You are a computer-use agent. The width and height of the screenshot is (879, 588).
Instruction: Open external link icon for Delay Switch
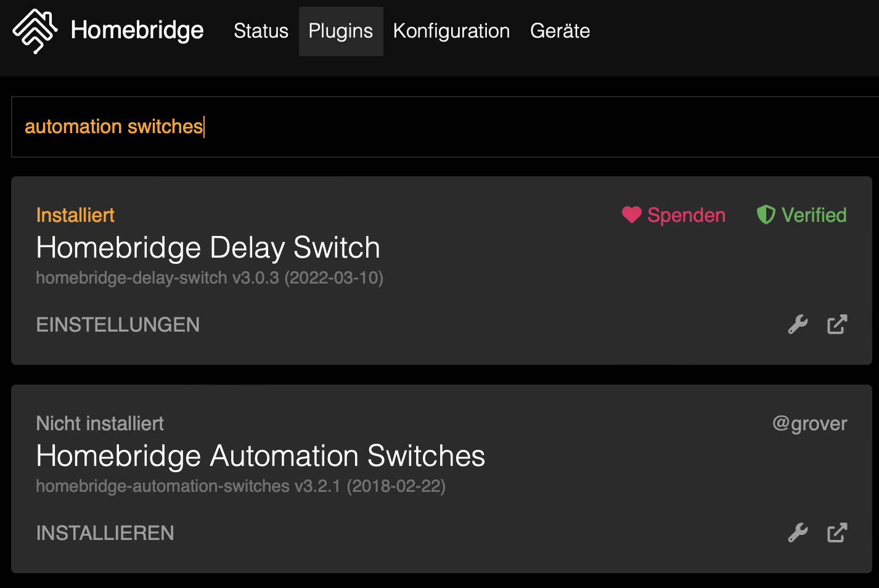pos(837,324)
